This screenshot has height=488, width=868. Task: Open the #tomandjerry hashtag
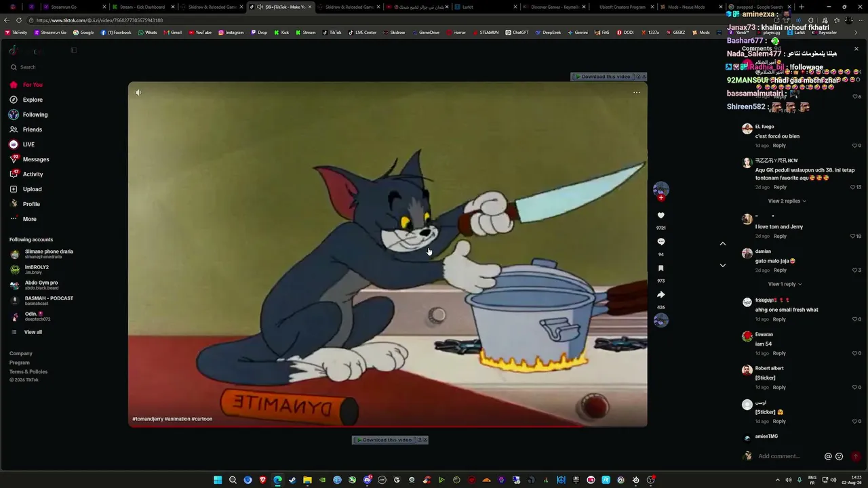pos(148,419)
